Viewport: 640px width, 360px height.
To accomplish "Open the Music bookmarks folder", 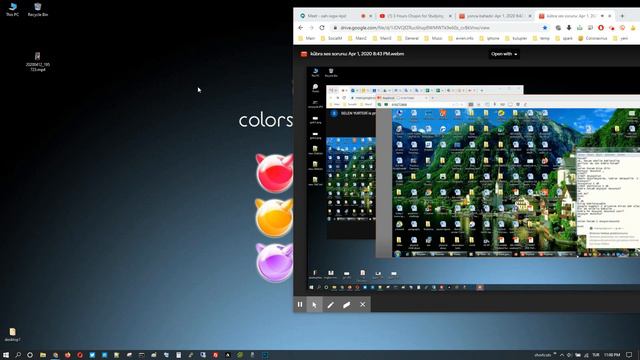I will pyautogui.click(x=433, y=38).
